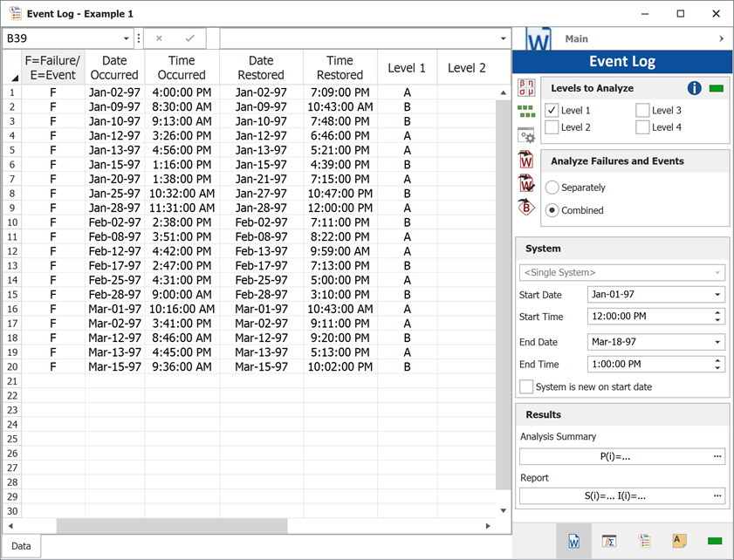The width and height of the screenshot is (734, 560).
Task: Enable 'System is new on start date'
Action: pos(526,387)
